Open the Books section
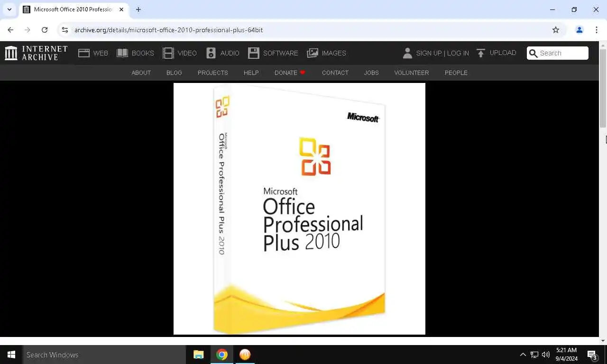The height and width of the screenshot is (364, 607). click(x=135, y=53)
